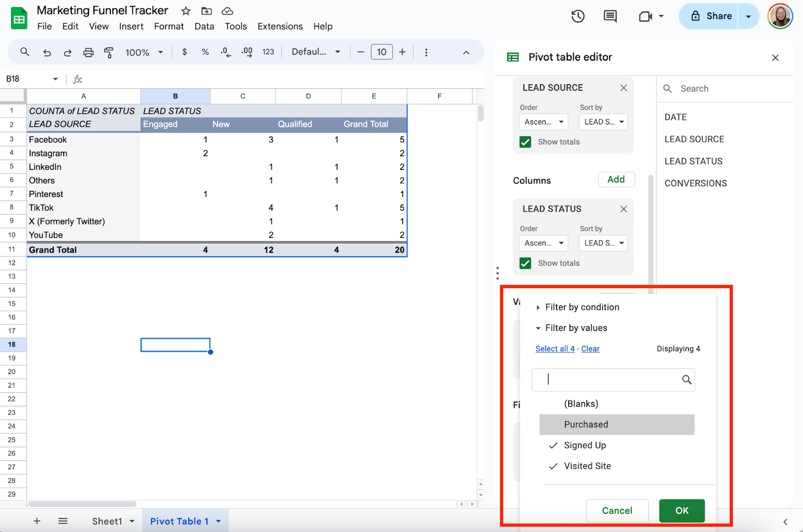Click the filter values search field

coord(613,380)
